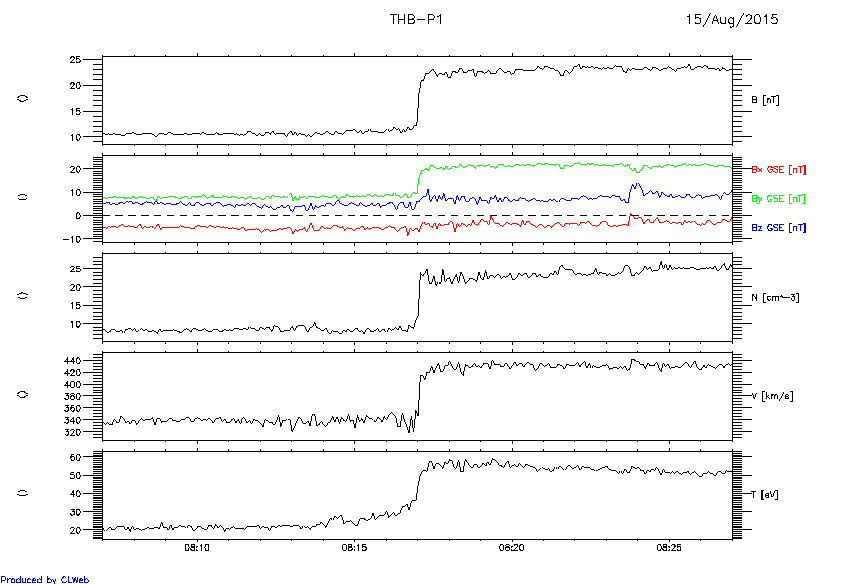Click the 40 tick on the temperature axis

(75, 494)
